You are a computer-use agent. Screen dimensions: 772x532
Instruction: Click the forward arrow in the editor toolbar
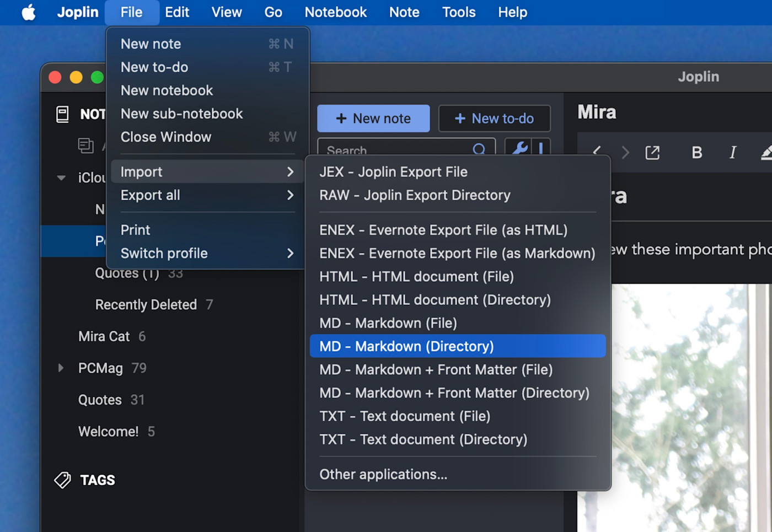[x=625, y=152]
